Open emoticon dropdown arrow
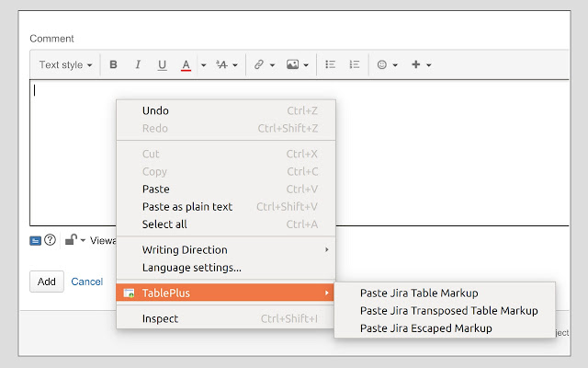Viewport: 588px width, 368px height. tap(395, 65)
